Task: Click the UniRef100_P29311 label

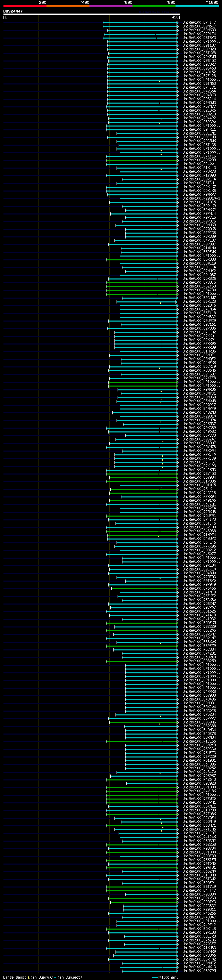Action: pyautogui.click(x=199, y=910)
